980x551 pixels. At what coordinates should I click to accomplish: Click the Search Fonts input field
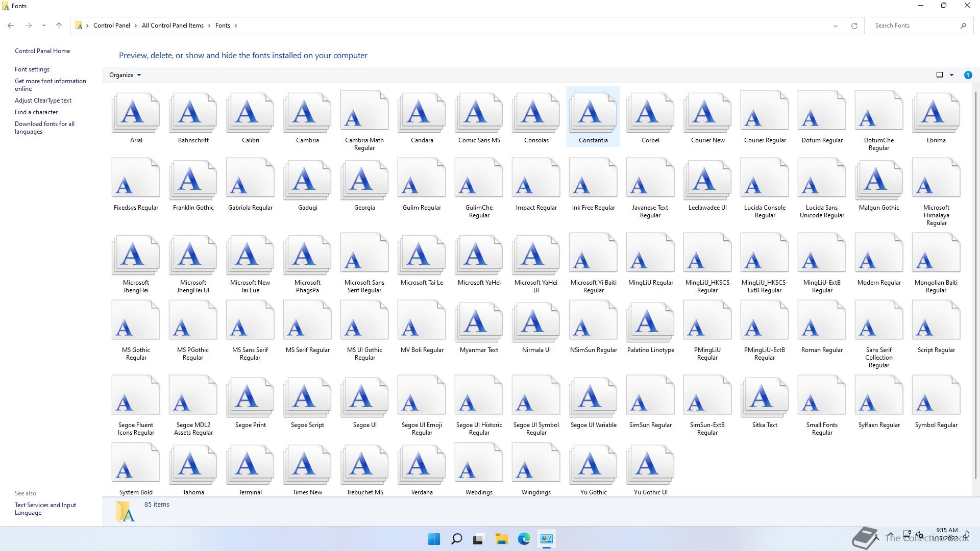pos(914,26)
